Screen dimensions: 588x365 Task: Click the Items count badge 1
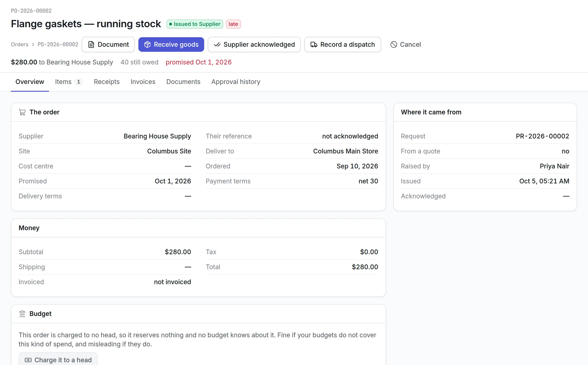[x=79, y=82]
